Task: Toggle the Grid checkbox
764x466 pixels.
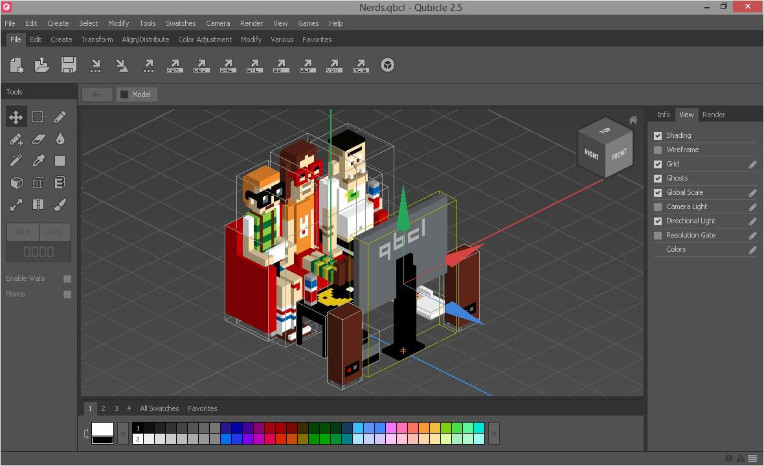Action: coord(658,164)
